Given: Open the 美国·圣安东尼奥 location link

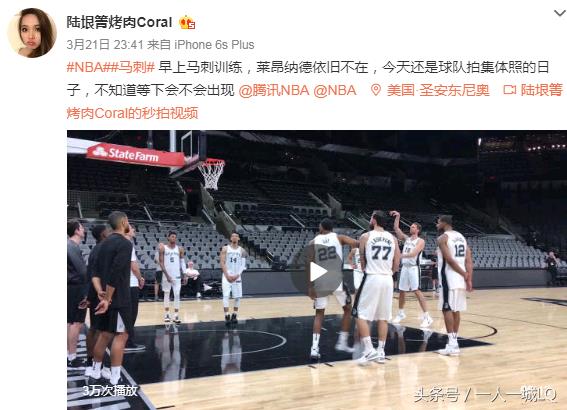Looking at the screenshot, I should tap(438, 90).
